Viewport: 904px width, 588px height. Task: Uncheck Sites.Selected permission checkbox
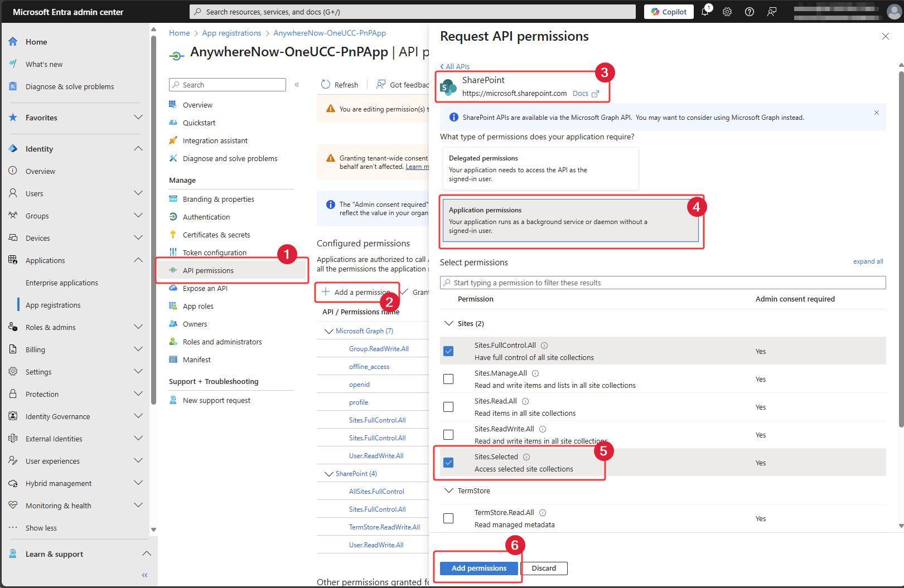[448, 463]
